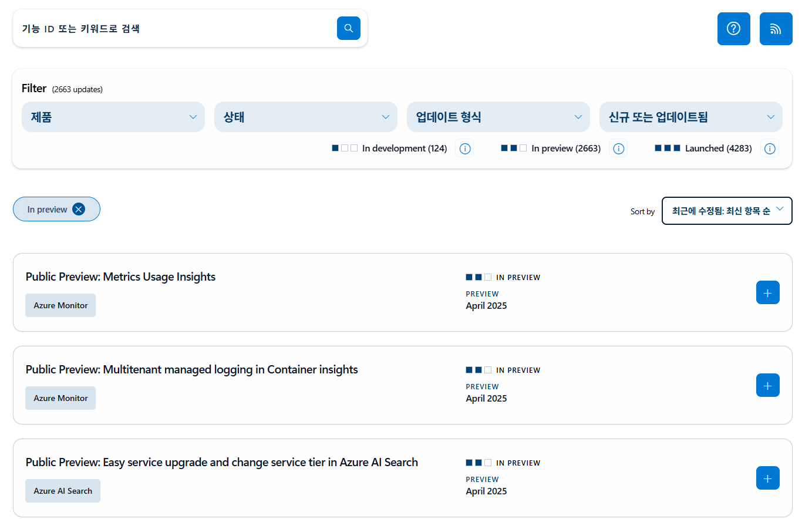The width and height of the screenshot is (812, 519).
Task: Click the blue search magnifier button
Action: point(349,28)
